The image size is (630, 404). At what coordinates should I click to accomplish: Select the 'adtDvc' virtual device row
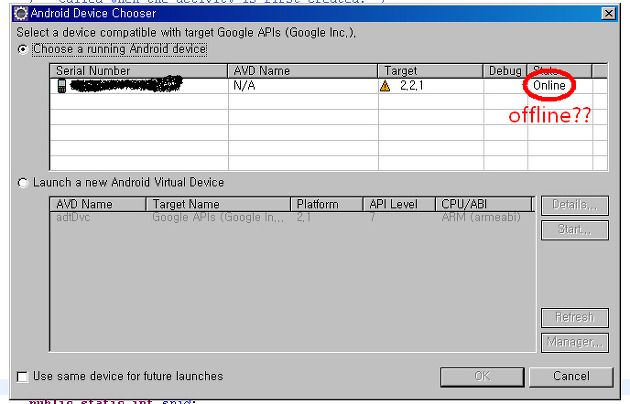[292, 217]
